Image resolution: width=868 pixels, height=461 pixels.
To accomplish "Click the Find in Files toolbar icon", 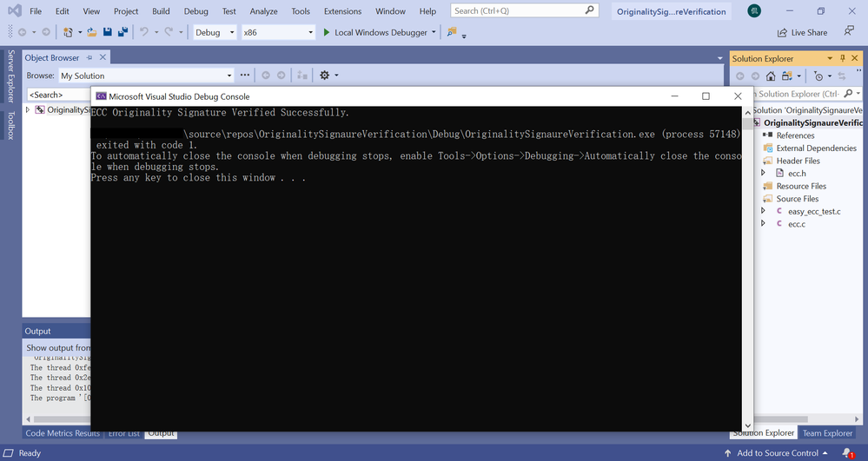I will pos(452,32).
